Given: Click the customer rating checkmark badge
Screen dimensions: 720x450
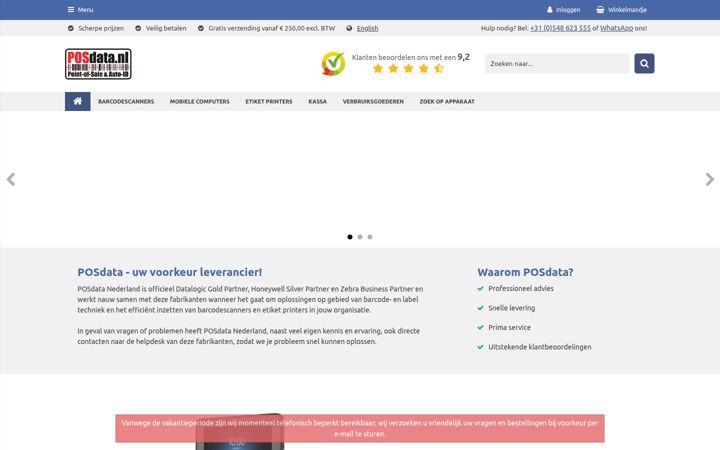Looking at the screenshot, I should (x=333, y=63).
